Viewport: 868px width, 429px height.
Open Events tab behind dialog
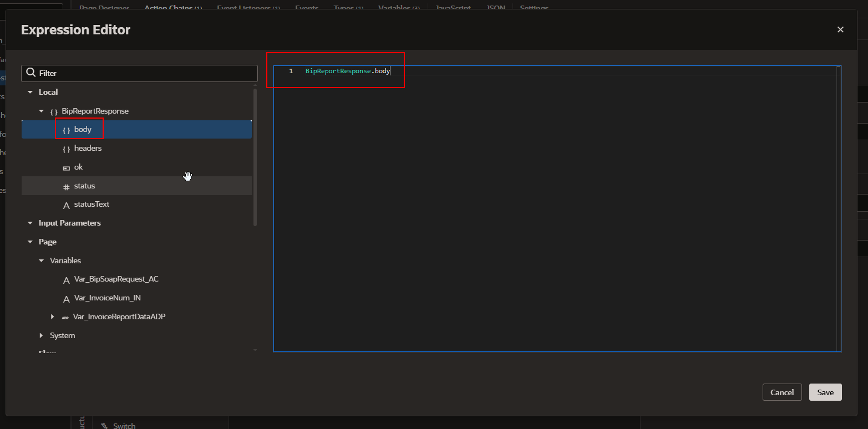307,8
